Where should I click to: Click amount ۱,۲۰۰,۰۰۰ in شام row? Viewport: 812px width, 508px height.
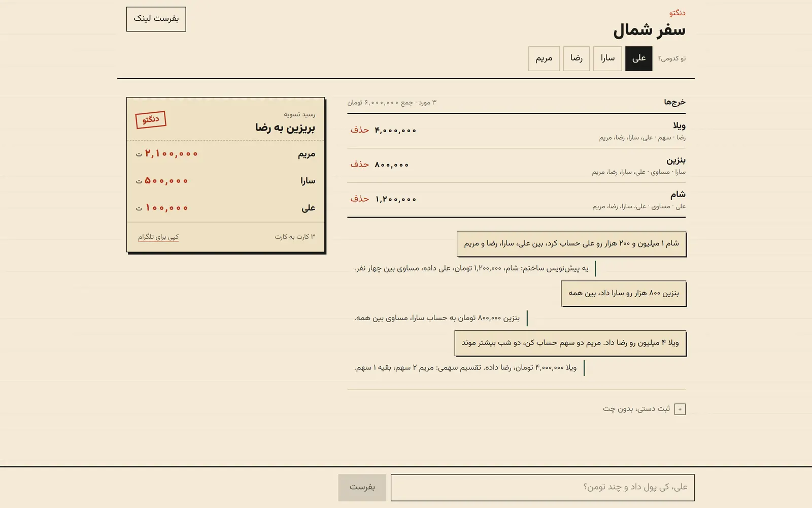(x=395, y=200)
